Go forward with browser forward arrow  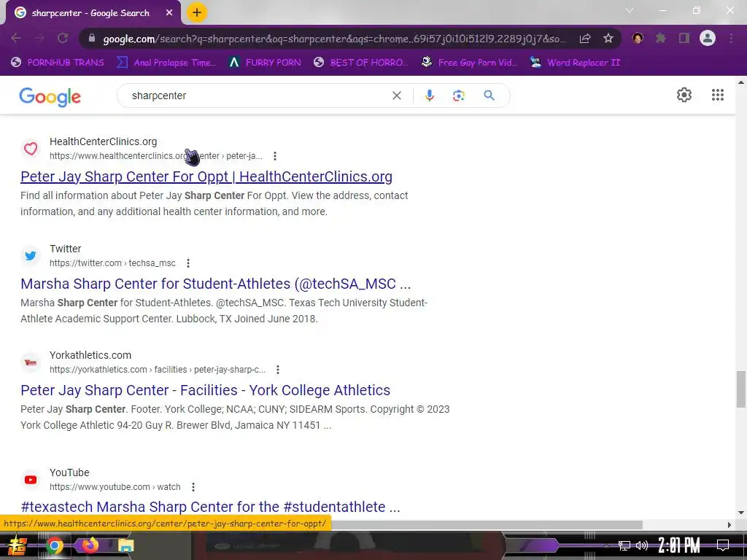[39, 38]
